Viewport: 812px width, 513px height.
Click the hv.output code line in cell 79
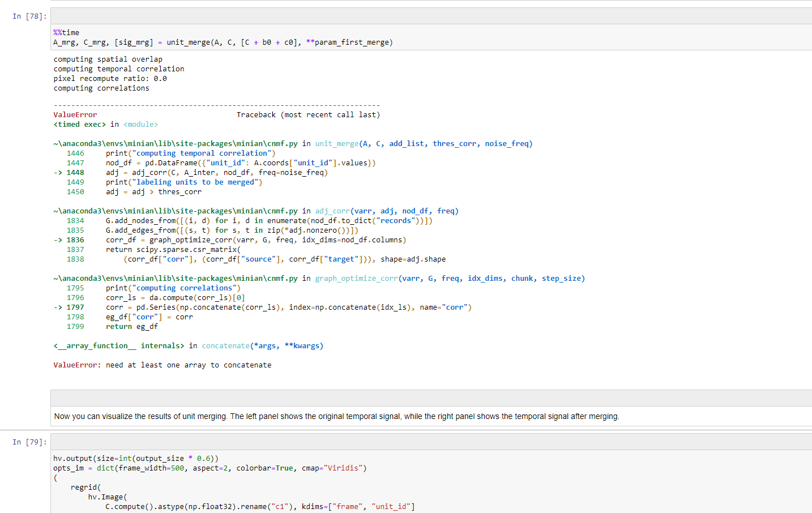(x=136, y=459)
